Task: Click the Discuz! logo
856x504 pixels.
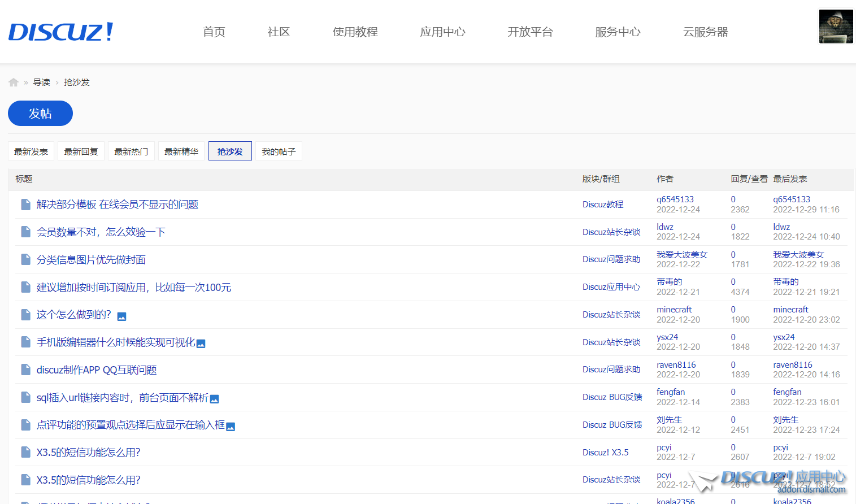Action: point(61,32)
